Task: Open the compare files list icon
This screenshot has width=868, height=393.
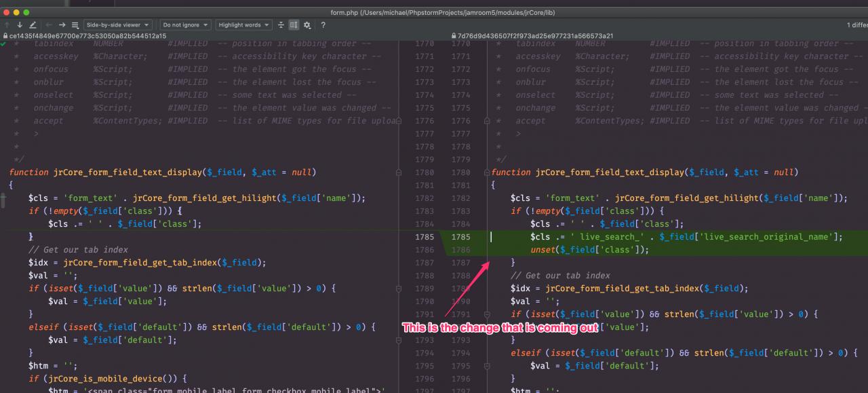Action: (x=75, y=25)
